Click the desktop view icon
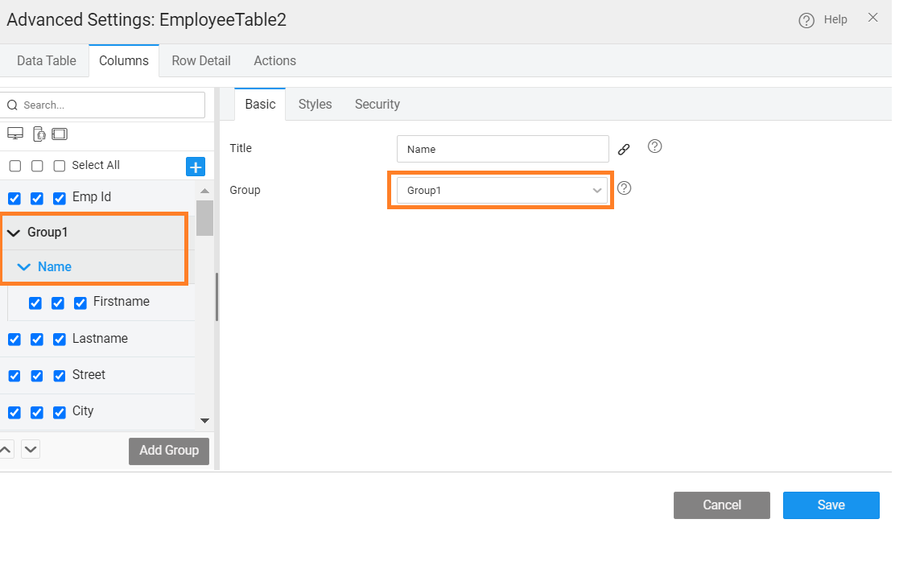924x577 pixels. click(14, 134)
